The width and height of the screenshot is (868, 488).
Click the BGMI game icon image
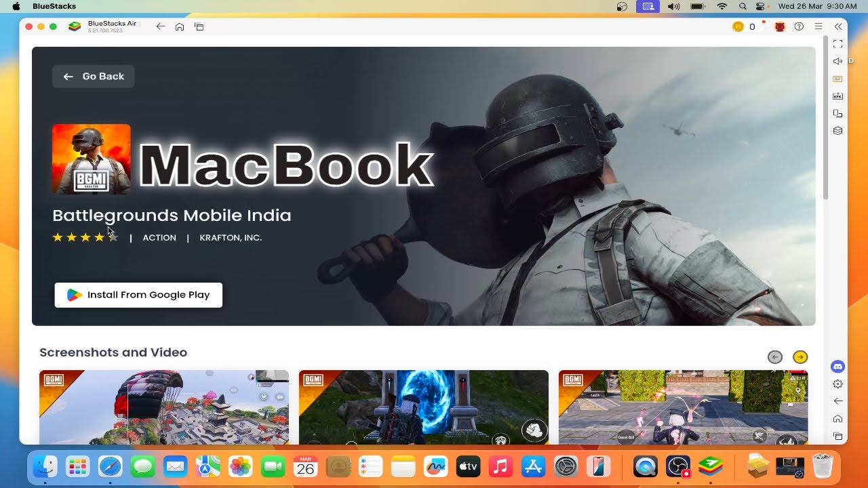tap(92, 159)
